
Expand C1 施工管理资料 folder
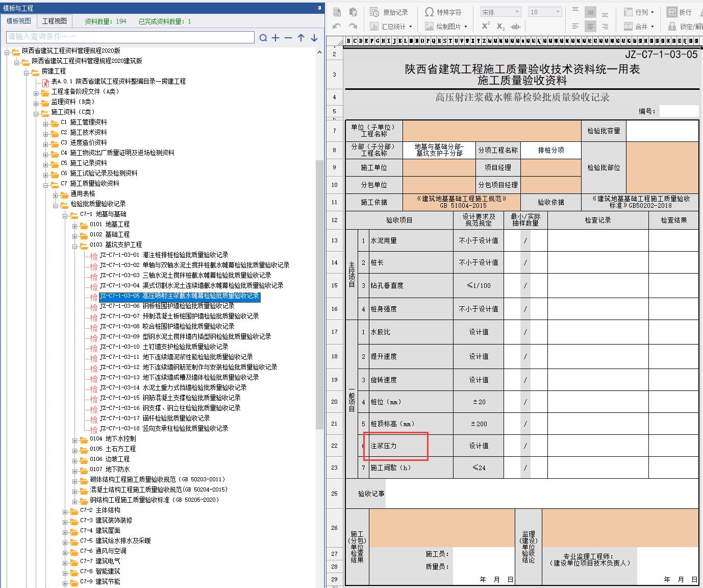click(x=45, y=124)
